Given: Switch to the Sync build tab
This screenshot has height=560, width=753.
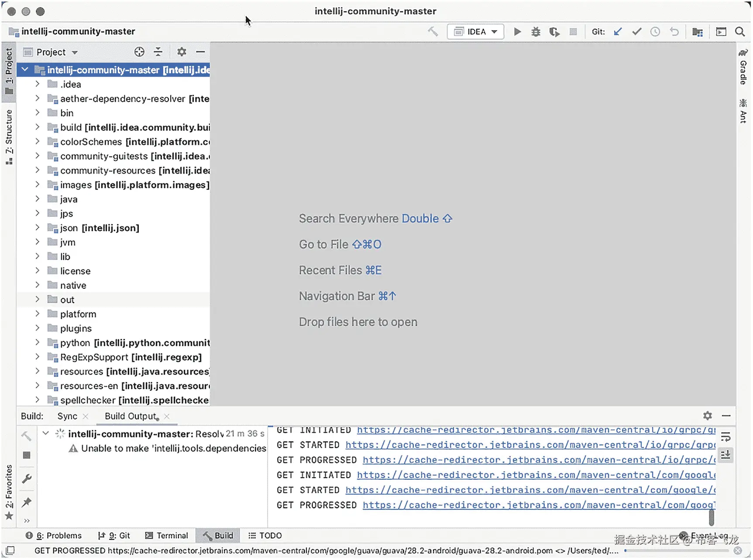Looking at the screenshot, I should 67,416.
